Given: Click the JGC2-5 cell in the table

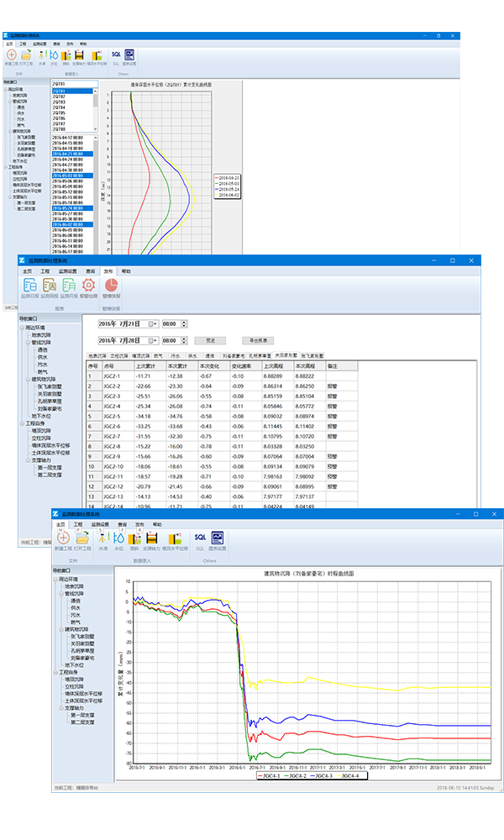Looking at the screenshot, I should pyautogui.click(x=118, y=417).
